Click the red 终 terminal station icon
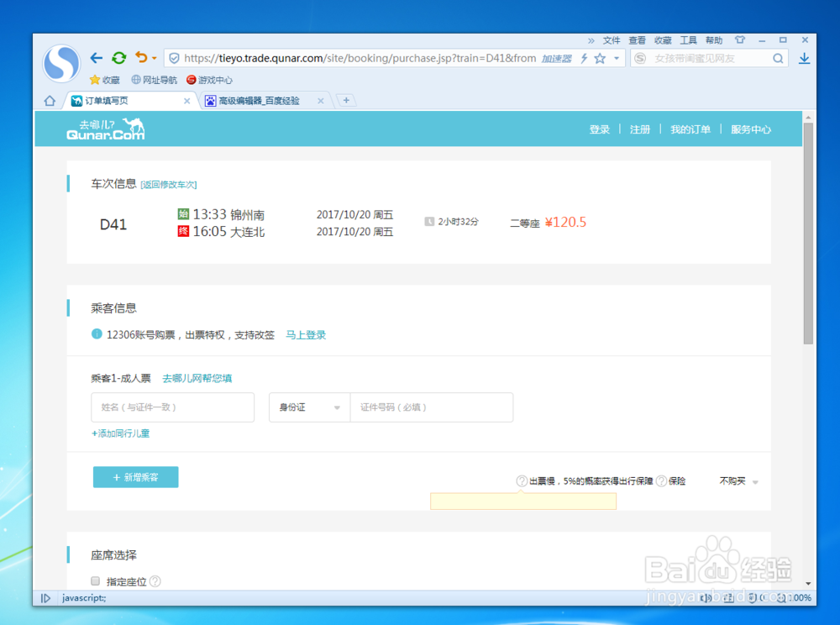Screen dimensions: 840x625 click(183, 231)
